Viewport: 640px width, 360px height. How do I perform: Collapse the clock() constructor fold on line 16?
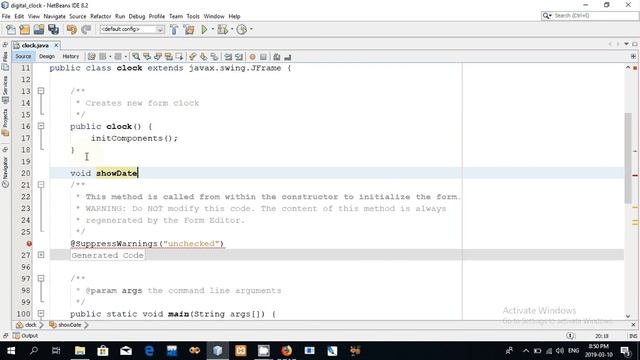click(x=41, y=126)
